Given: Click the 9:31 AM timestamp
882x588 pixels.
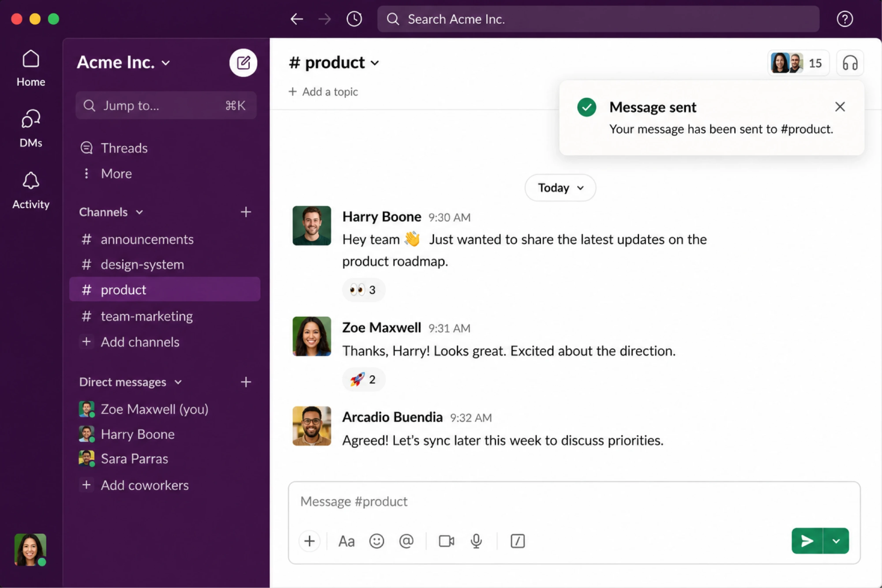Looking at the screenshot, I should (449, 328).
